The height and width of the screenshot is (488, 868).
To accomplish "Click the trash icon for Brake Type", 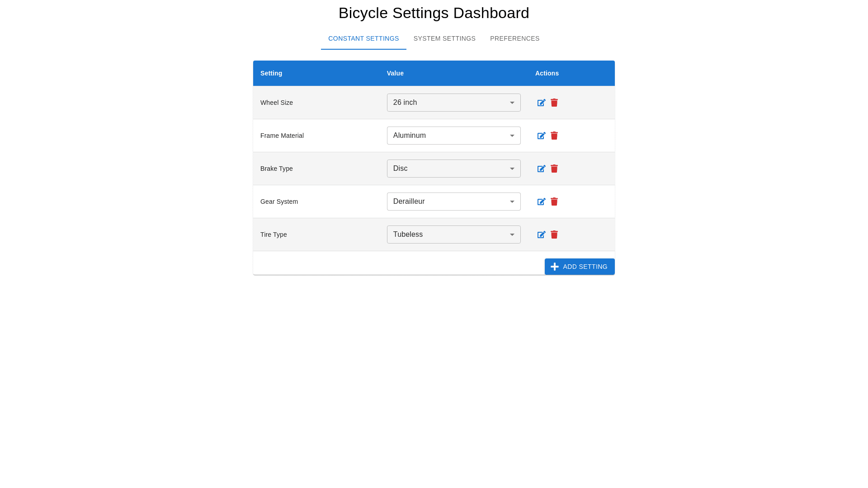I will [x=554, y=169].
